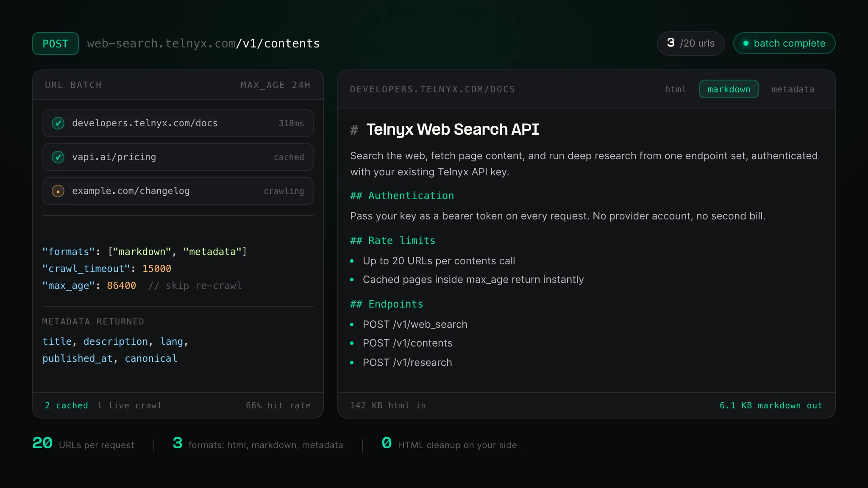Click the crawl_timeout value 15000
Screen dimensions: 868x488
tap(157, 269)
